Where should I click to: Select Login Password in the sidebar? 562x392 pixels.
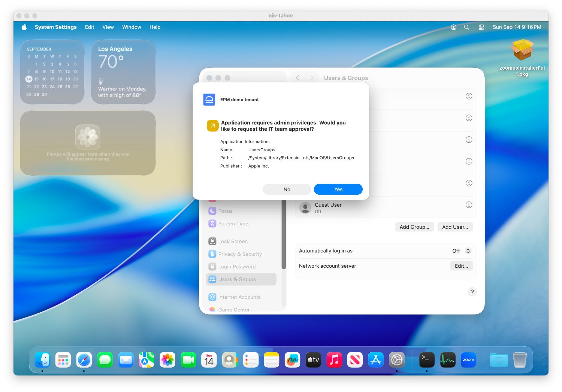click(x=241, y=267)
